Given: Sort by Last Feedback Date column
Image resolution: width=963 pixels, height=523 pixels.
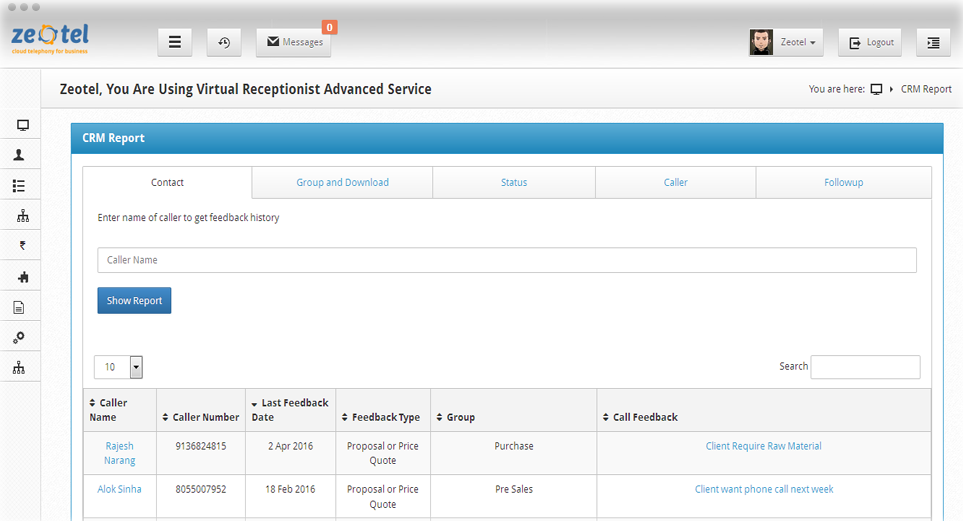Looking at the screenshot, I should tap(290, 410).
